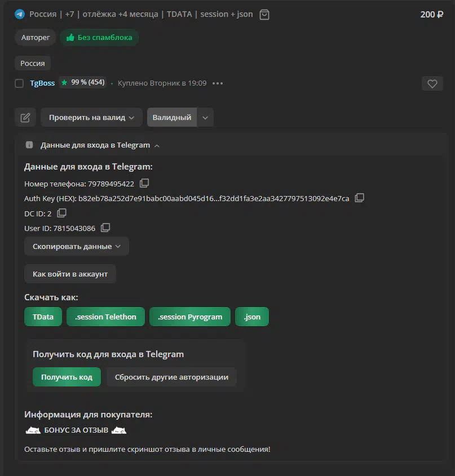Click the БОНУС ЗА ОТЗЫВ text
This screenshot has height=476, width=455.
tap(76, 430)
